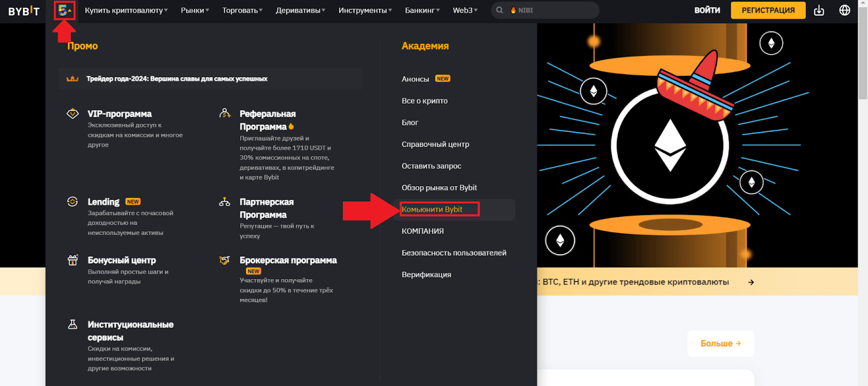Open Безопасность пользователей
868x386 pixels.
[454, 253]
